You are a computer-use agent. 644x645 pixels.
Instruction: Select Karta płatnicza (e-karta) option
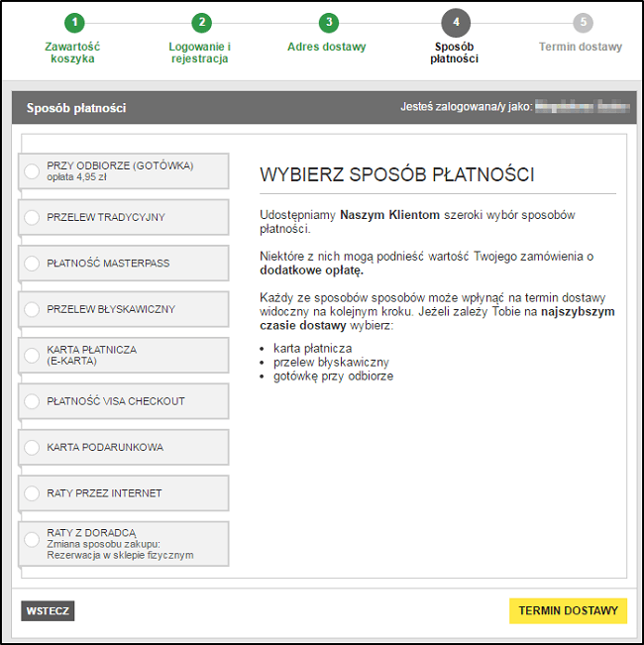coord(32,356)
